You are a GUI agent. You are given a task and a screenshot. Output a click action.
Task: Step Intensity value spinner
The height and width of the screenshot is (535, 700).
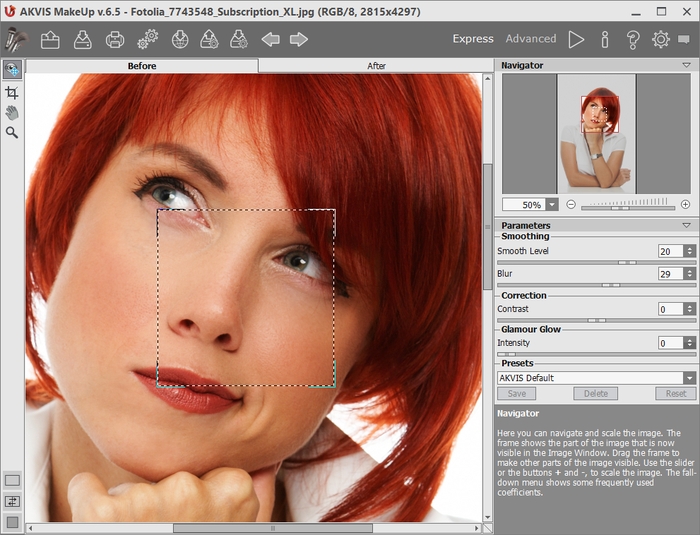690,343
